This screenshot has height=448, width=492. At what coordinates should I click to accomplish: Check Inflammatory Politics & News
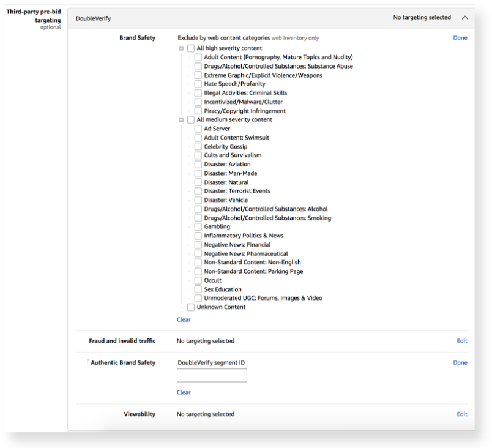click(x=198, y=236)
